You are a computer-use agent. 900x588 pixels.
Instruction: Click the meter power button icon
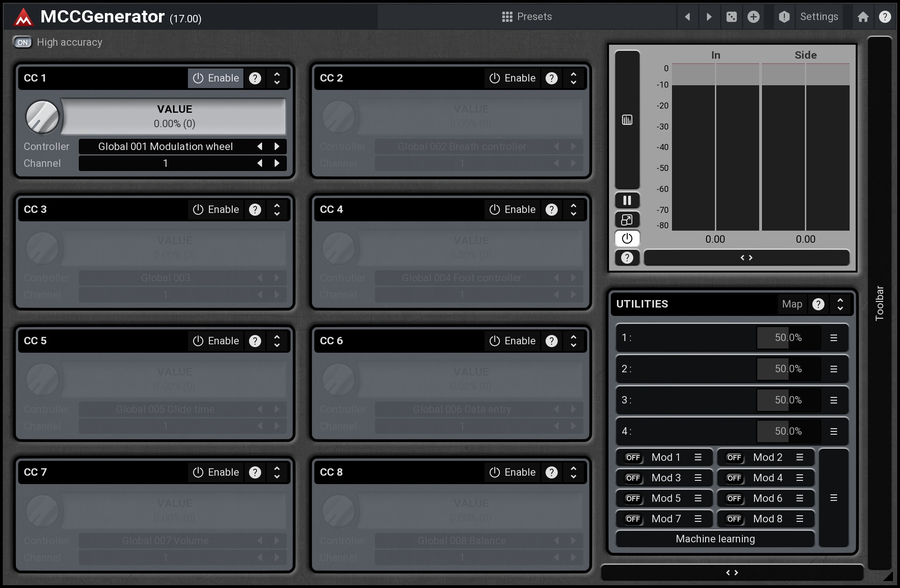pyautogui.click(x=627, y=239)
